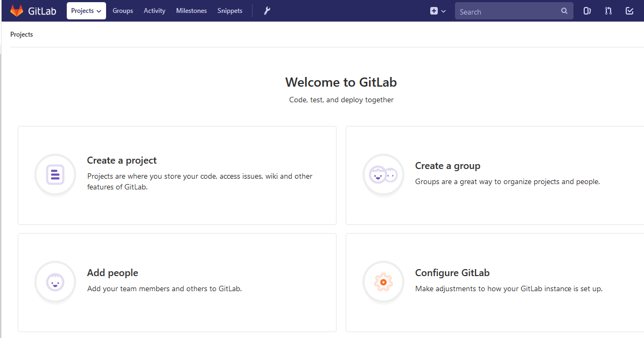Focus the Search input field

[x=506, y=11]
